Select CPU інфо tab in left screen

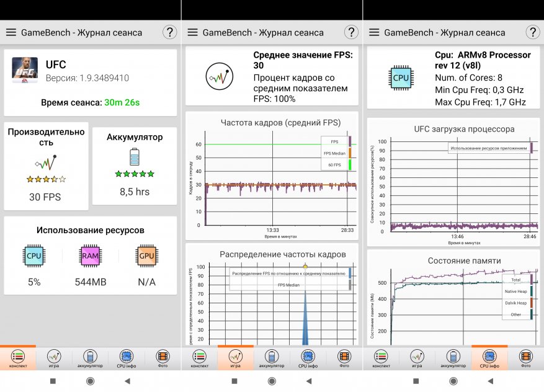[127, 359]
